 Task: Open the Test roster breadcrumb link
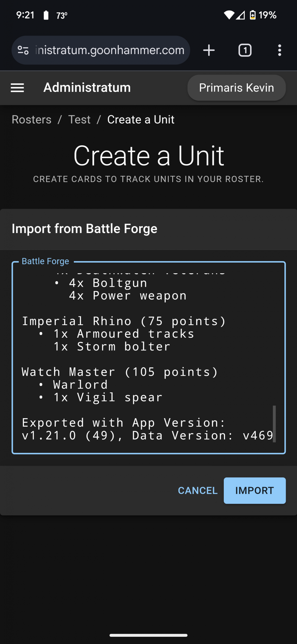coord(79,119)
